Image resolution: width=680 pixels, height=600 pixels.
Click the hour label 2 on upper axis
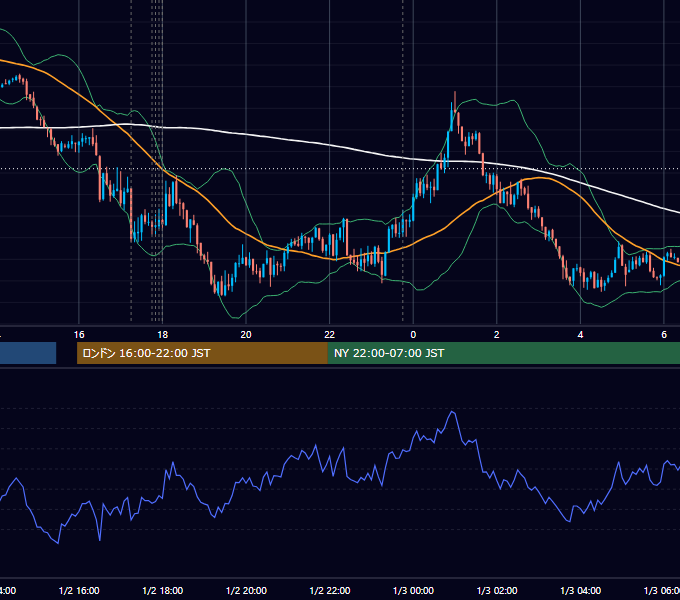pyautogui.click(x=497, y=335)
